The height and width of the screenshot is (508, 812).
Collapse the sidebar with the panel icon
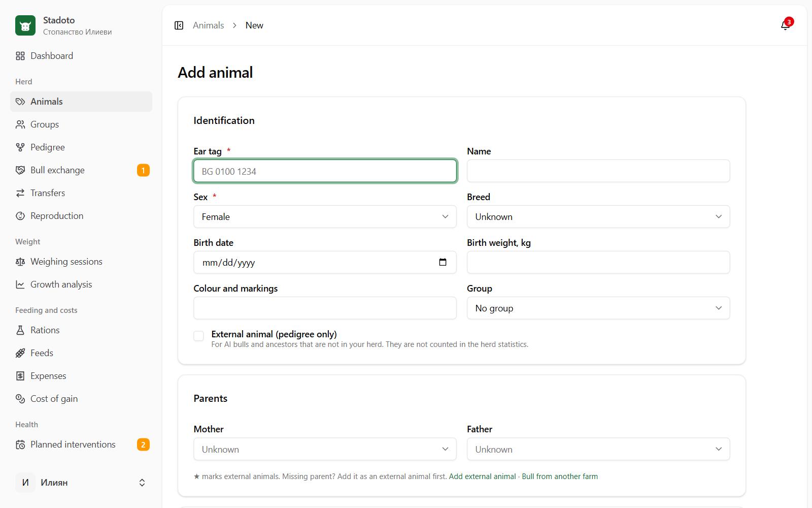click(179, 25)
